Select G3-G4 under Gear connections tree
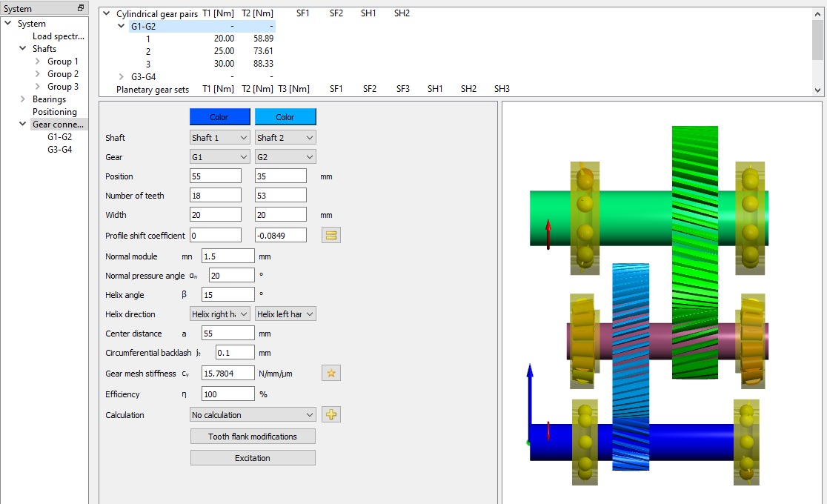The image size is (827, 504). [59, 150]
